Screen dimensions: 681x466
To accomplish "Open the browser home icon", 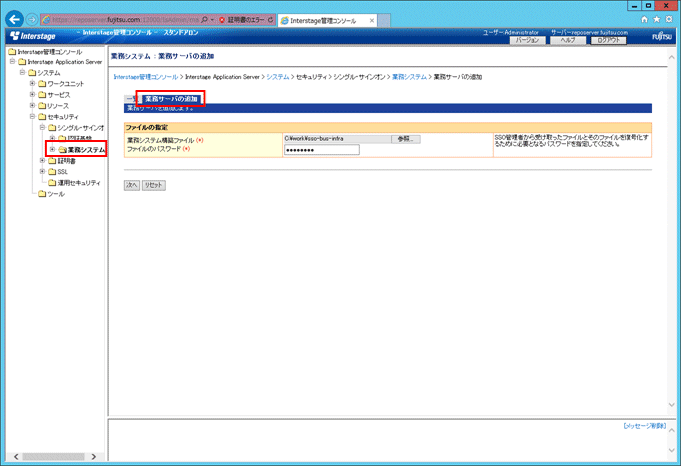I will coord(644,19).
